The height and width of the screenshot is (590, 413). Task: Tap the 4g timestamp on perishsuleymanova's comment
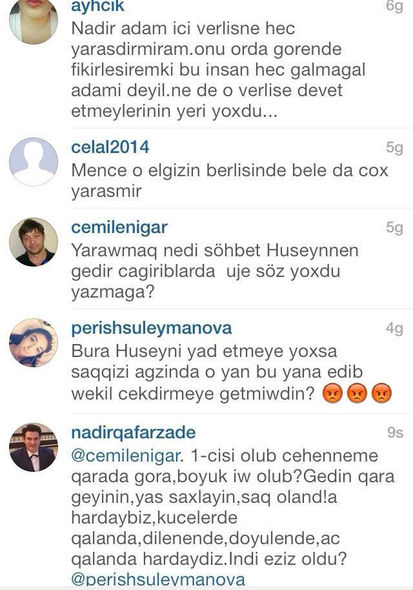tap(395, 329)
